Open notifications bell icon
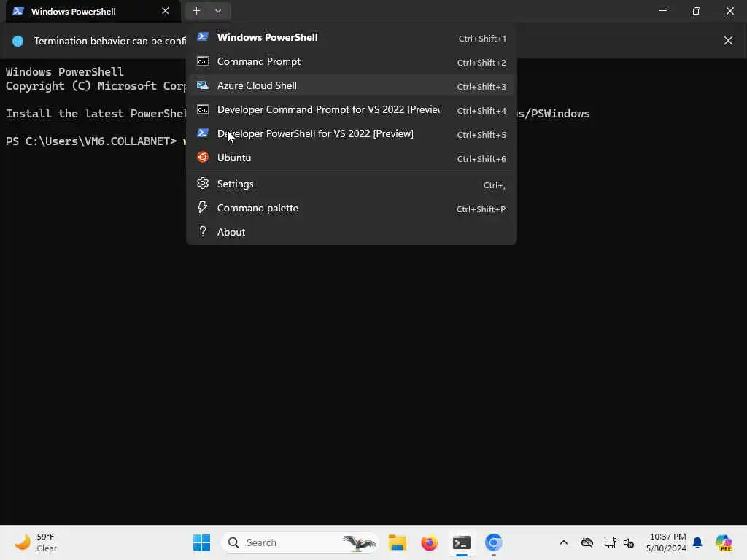 (x=697, y=542)
